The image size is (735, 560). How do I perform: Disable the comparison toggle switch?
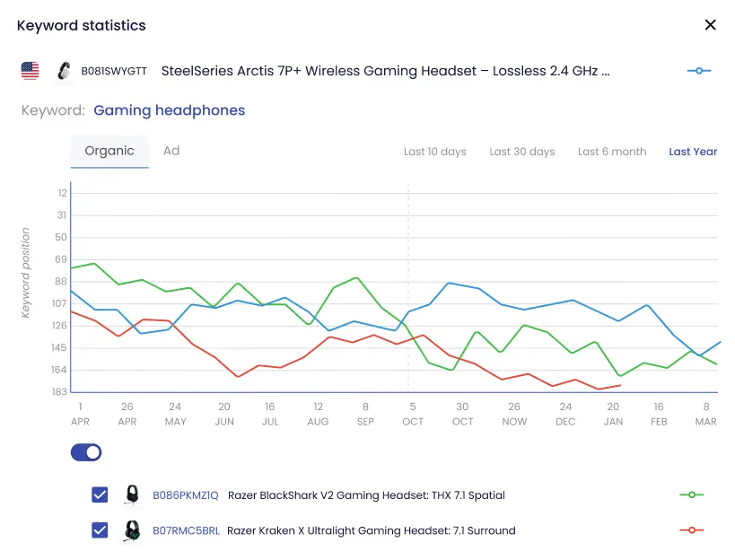(85, 452)
